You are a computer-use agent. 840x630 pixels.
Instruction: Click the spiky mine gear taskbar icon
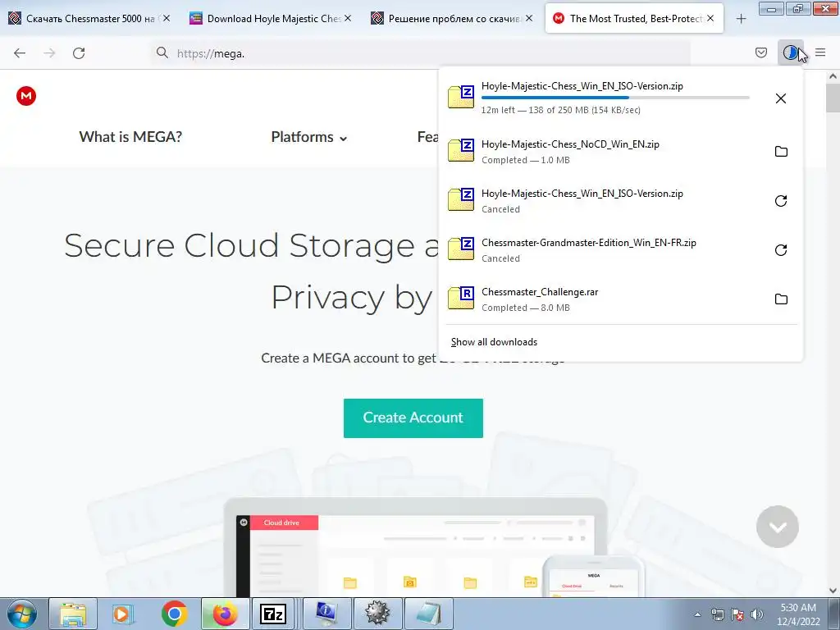(x=377, y=614)
